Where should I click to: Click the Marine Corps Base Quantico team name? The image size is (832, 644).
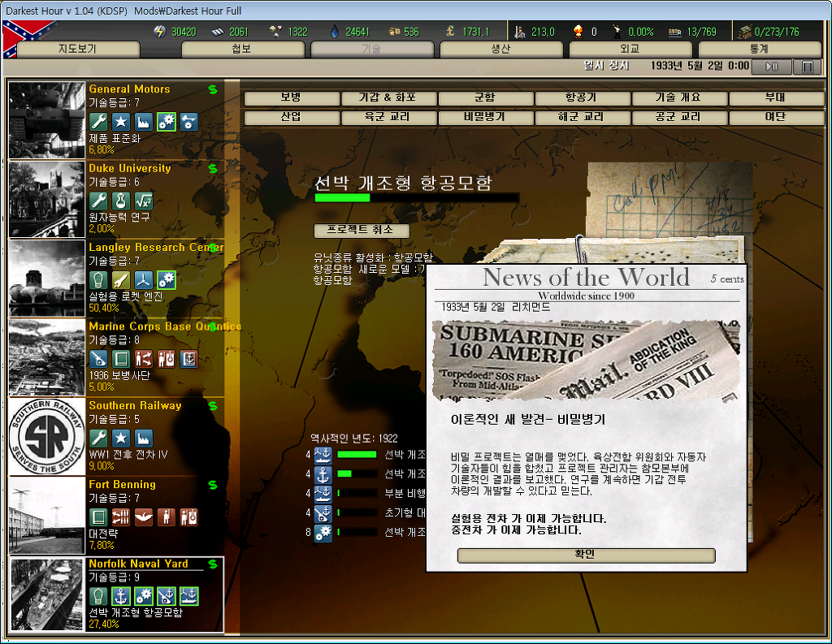click(x=164, y=326)
